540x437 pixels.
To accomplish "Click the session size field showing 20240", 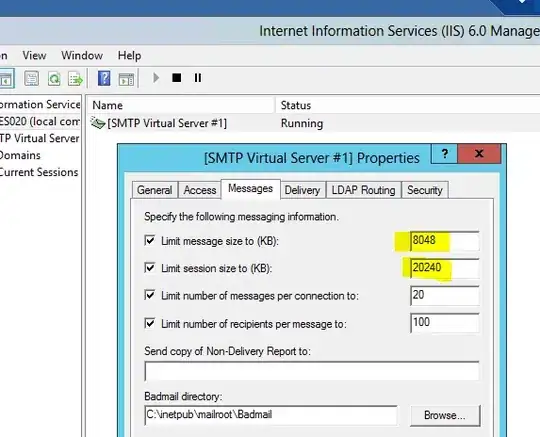I will [444, 268].
